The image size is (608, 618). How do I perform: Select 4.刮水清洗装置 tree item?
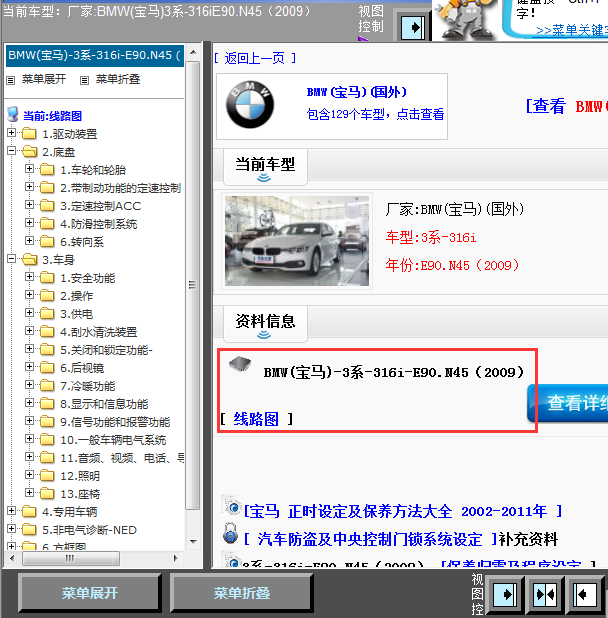pos(99,332)
